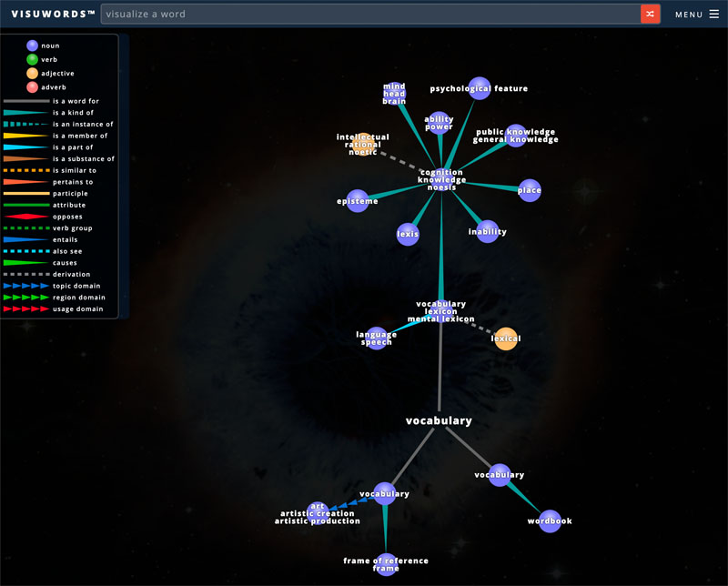728x586 pixels.
Task: Select the 'episteme' node
Action: (358, 201)
